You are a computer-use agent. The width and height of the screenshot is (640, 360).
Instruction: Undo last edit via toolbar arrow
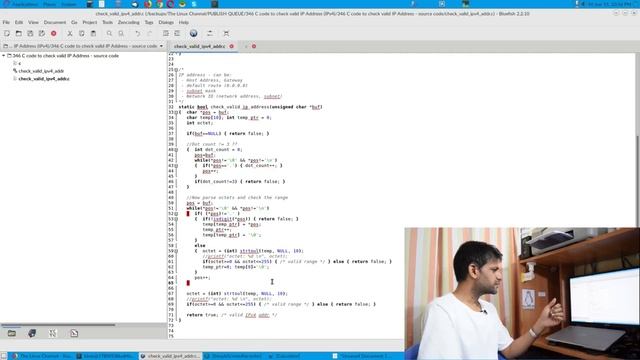[x=138, y=33]
